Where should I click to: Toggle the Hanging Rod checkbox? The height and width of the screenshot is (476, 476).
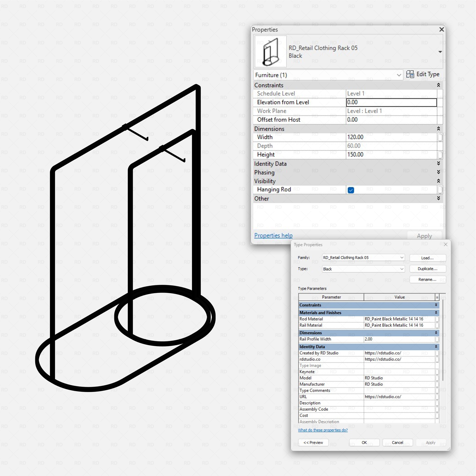(351, 190)
